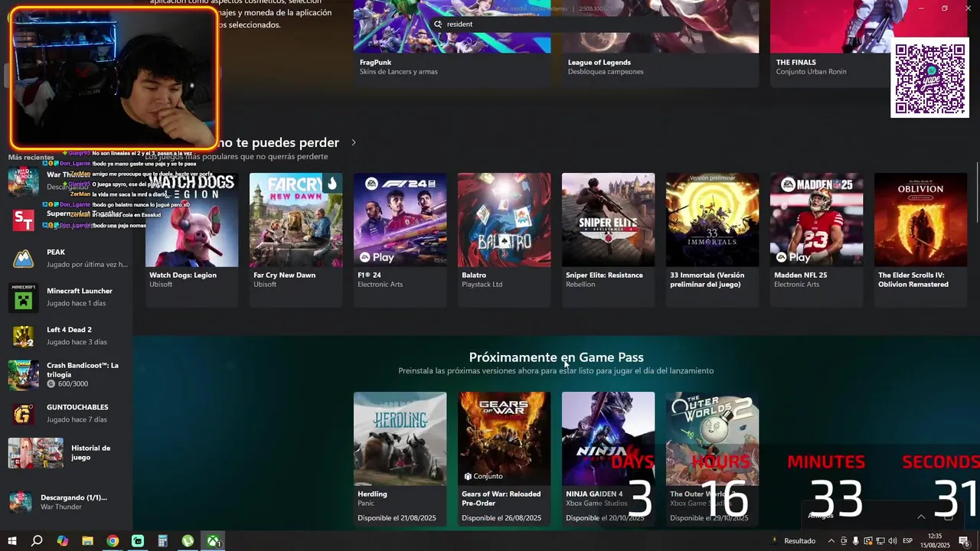Click the flame icon on Far Cry New Dawn
This screenshot has height=551, width=980.
point(332,183)
